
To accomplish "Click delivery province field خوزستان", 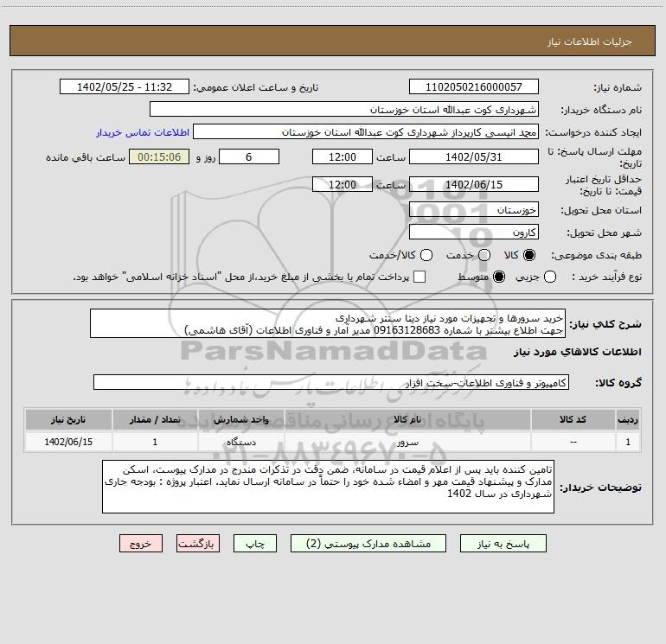I will (x=474, y=209).
